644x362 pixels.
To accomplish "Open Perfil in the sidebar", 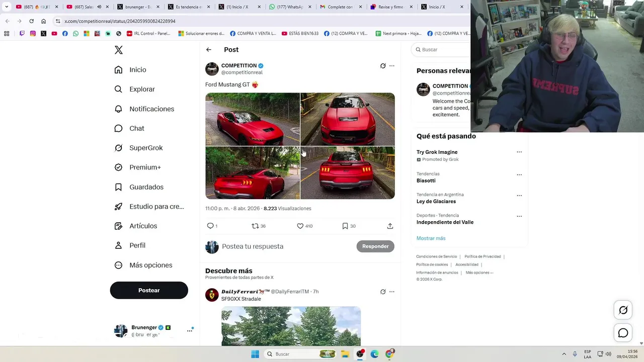I will click(130, 245).
